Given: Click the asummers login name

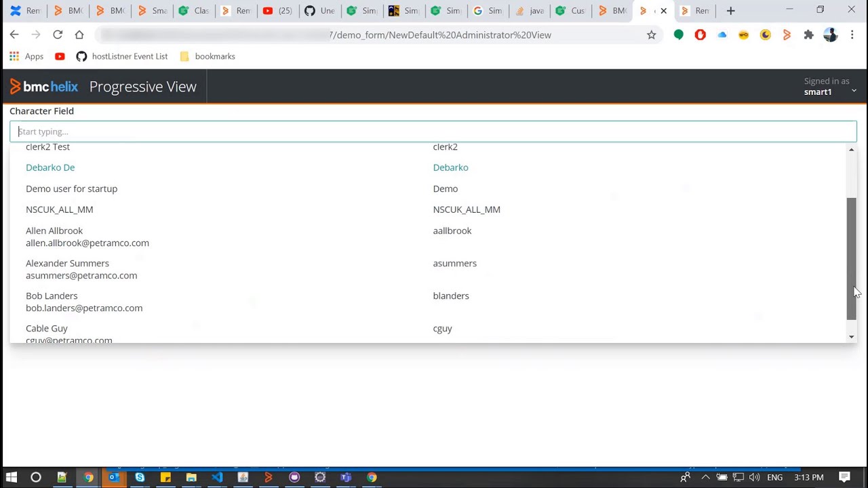Looking at the screenshot, I should tap(454, 263).
